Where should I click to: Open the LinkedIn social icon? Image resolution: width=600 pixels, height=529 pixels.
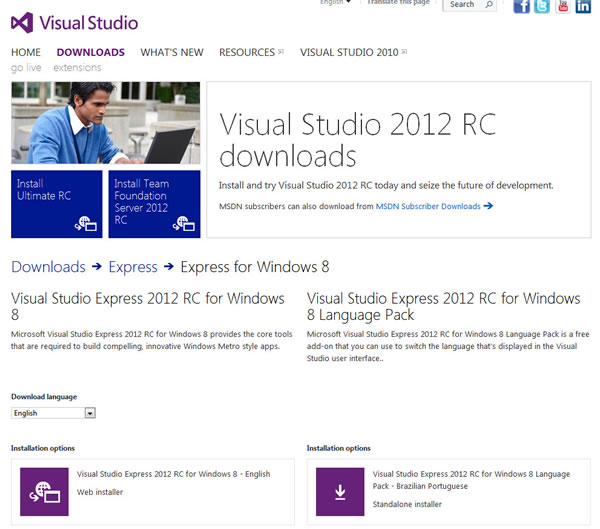click(x=583, y=6)
